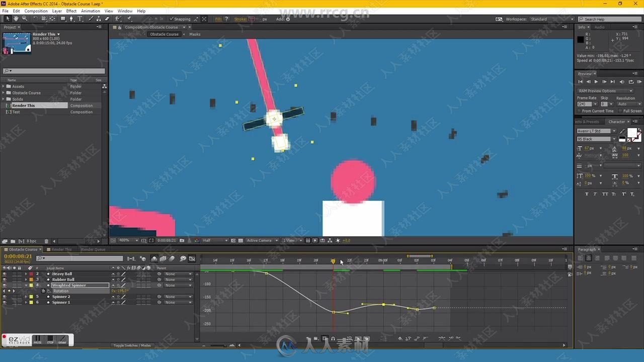
Task: Stop the ezvid recorder
Action: click(x=50, y=340)
